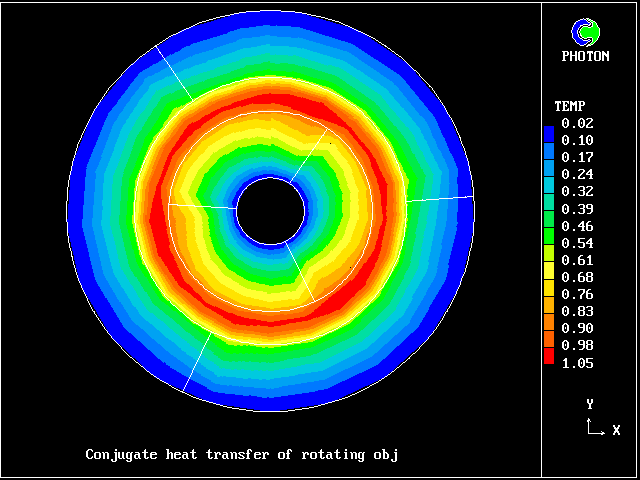Image resolution: width=640 pixels, height=480 pixels.
Task: Click the 0.10 legend value
Action: tap(577, 140)
